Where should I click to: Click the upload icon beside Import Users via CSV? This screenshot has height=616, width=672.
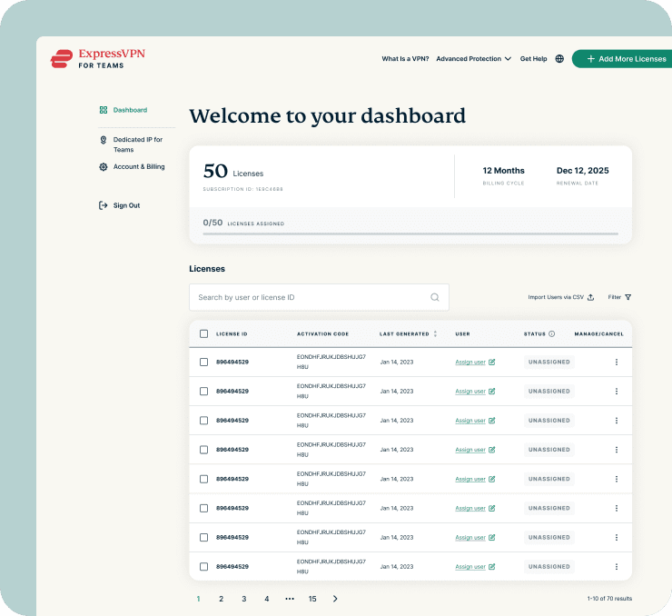coord(590,297)
